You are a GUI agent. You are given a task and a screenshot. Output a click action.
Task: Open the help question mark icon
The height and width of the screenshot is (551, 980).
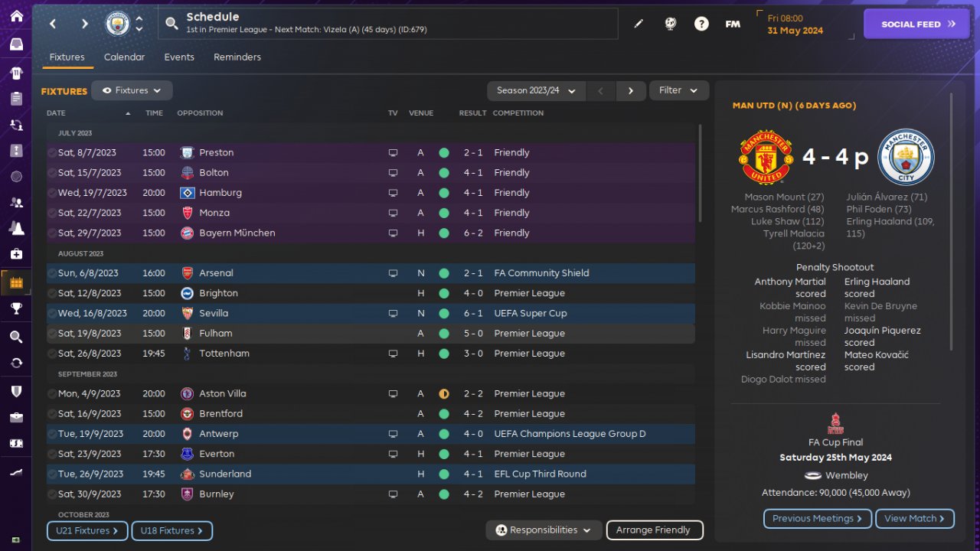point(701,24)
